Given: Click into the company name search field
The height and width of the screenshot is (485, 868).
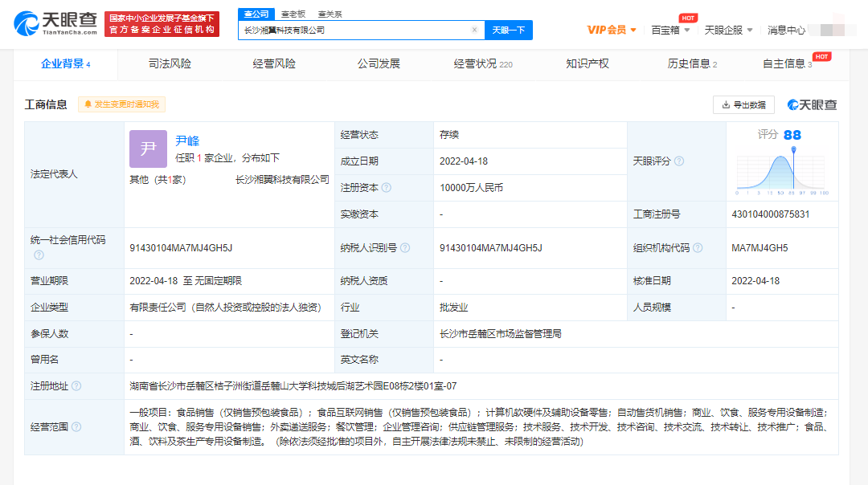Looking at the screenshot, I should pyautogui.click(x=354, y=30).
